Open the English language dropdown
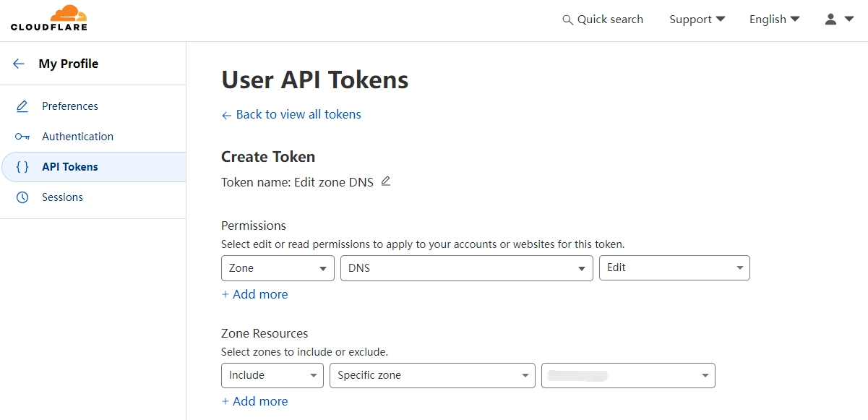868x420 pixels. click(774, 20)
